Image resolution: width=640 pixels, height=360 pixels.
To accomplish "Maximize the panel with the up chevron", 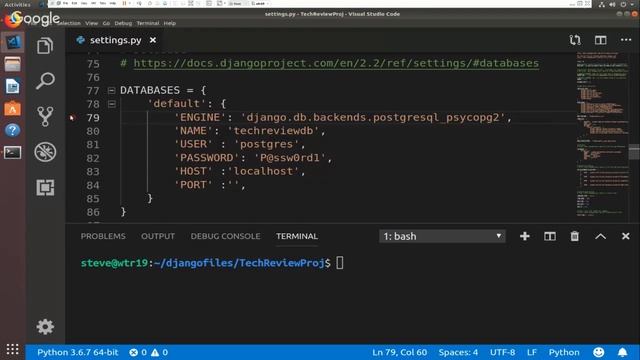I will (x=600, y=236).
